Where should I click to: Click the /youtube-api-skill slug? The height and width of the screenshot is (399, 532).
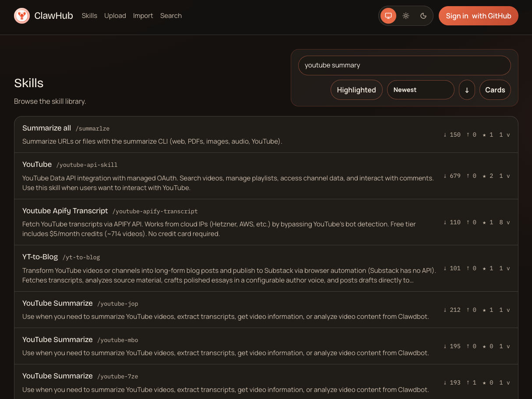click(87, 165)
